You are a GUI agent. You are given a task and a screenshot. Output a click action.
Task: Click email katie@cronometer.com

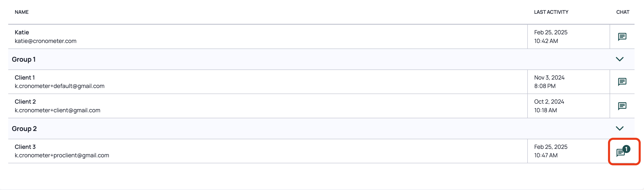pos(45,41)
